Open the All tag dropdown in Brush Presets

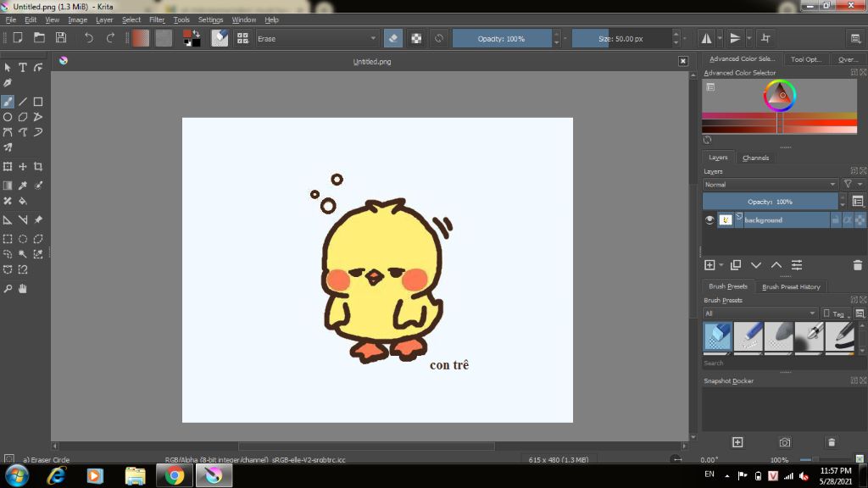click(x=760, y=313)
